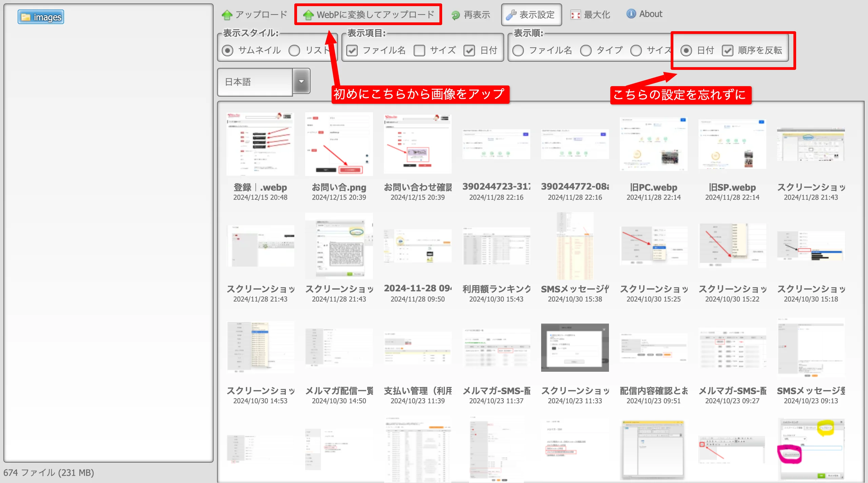Select thumbnail with yellow and pink highlights
The width and height of the screenshot is (868, 483).
811,449
